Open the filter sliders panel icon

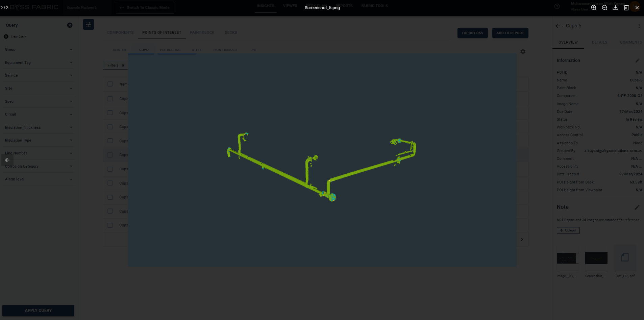click(89, 24)
